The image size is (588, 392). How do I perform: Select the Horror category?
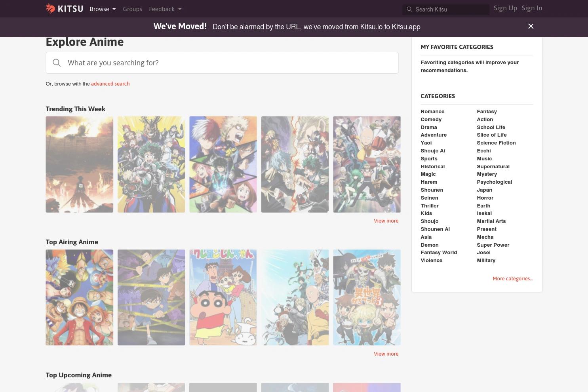tap(485, 198)
